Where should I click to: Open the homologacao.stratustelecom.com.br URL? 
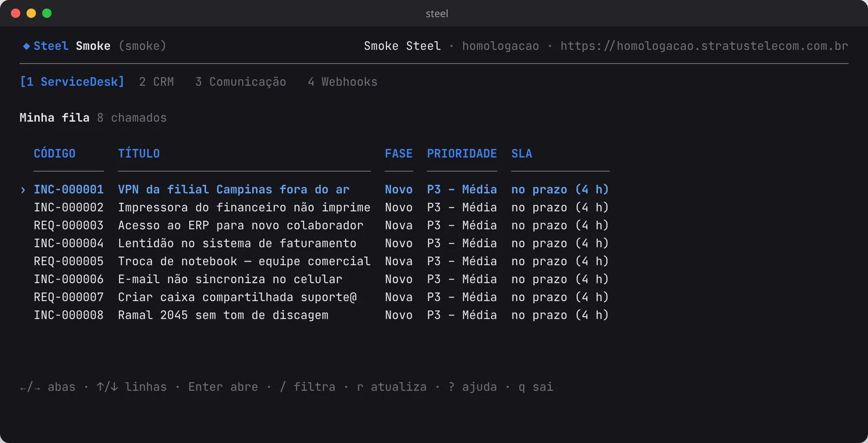[704, 46]
